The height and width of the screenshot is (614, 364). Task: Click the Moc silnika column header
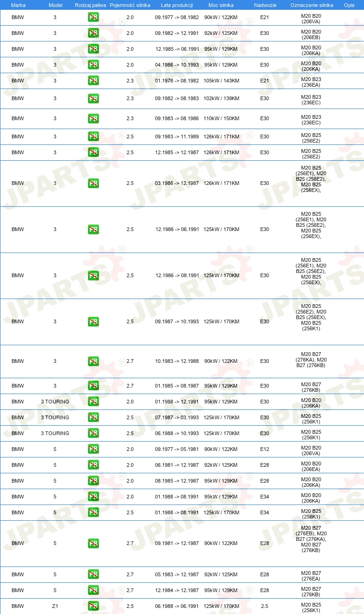click(x=221, y=5)
